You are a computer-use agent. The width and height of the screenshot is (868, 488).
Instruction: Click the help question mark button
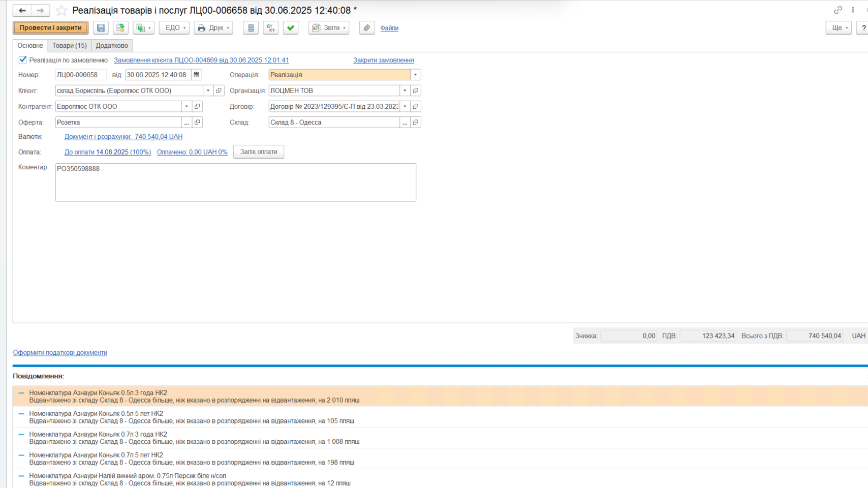click(x=863, y=28)
